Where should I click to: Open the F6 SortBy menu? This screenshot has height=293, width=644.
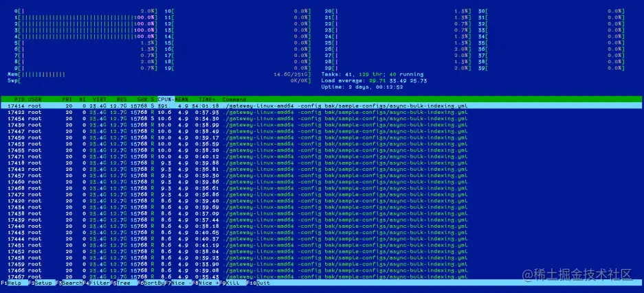coord(151,283)
